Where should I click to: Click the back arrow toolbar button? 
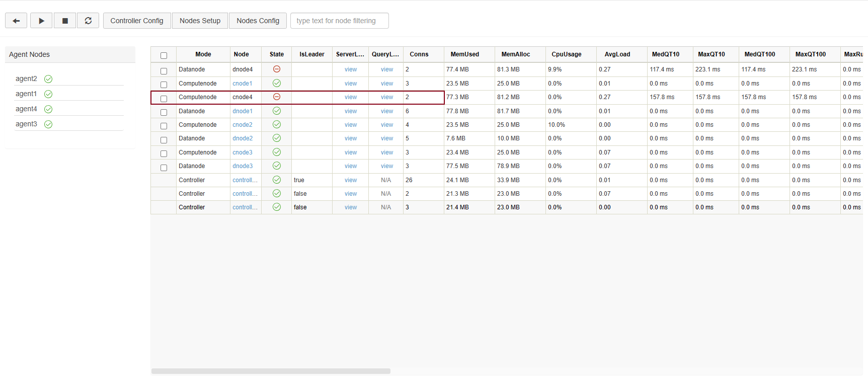[16, 21]
